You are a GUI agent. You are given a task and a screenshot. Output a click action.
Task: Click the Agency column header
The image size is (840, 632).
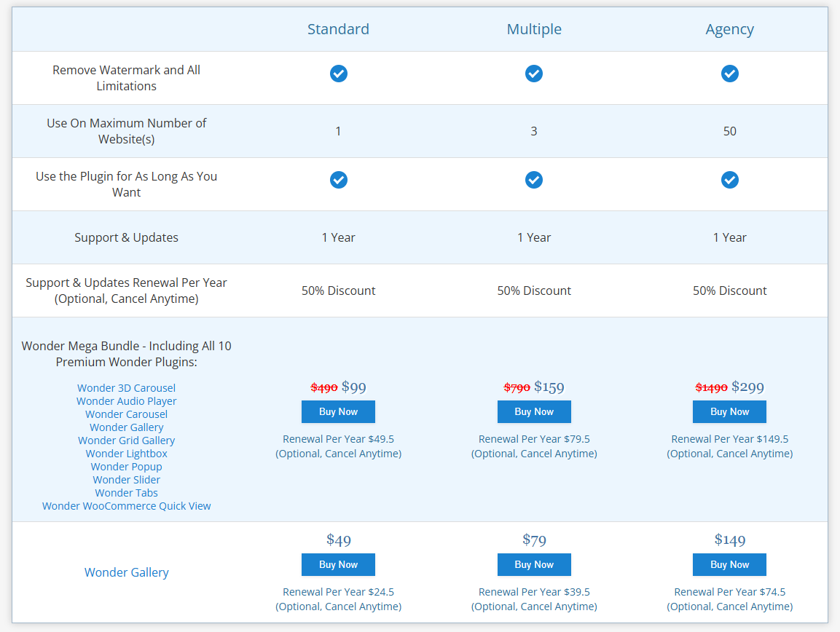pos(730,29)
